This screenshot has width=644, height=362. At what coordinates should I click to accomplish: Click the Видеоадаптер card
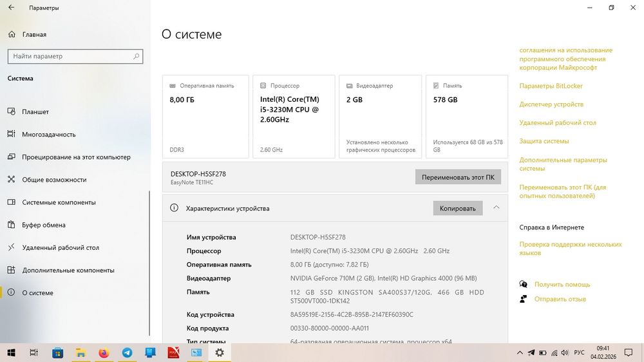click(x=381, y=117)
